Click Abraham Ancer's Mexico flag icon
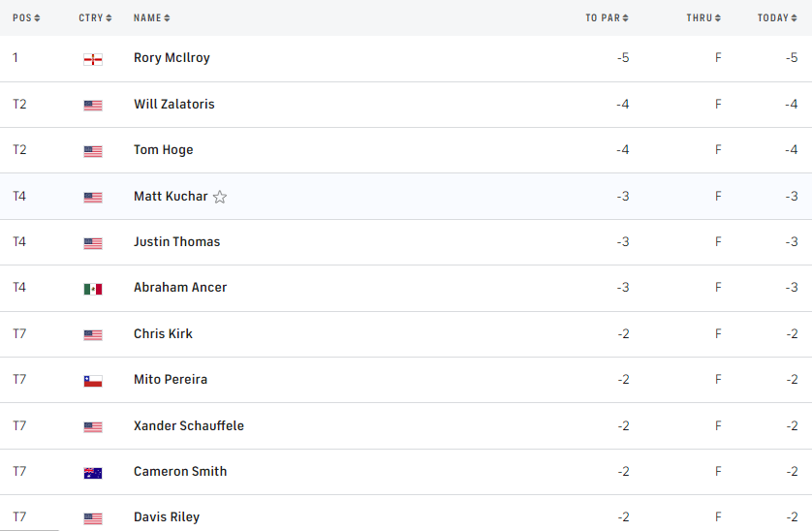Viewport: 812px width, 531px height. [x=93, y=289]
